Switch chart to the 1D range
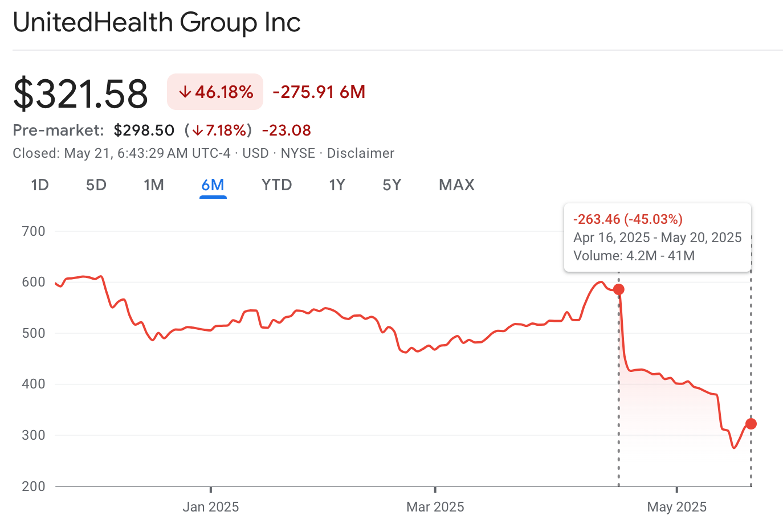Screen dimensions: 783x532 [40, 185]
